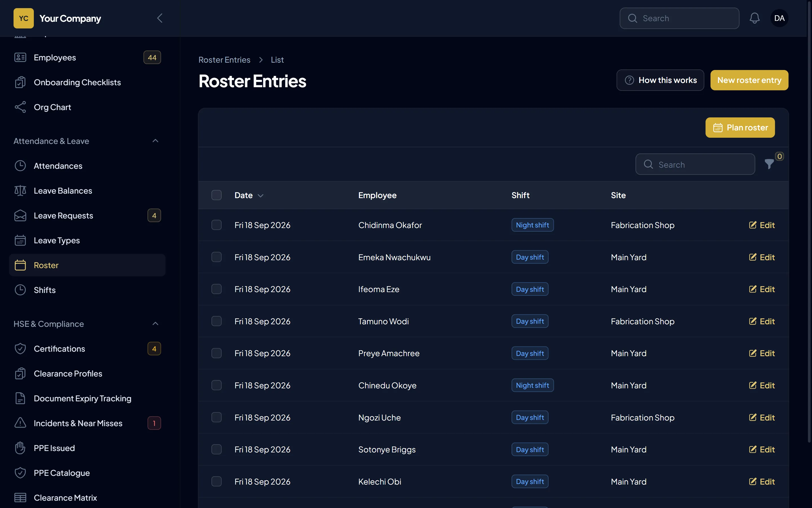This screenshot has height=508, width=812.
Task: Click the Roster Entries breadcrumb
Action: 224,60
